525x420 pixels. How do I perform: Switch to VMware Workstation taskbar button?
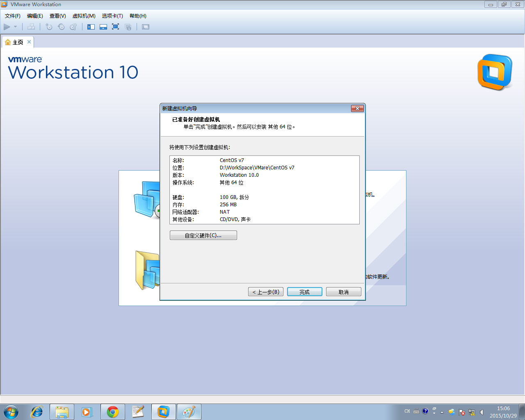pos(164,412)
